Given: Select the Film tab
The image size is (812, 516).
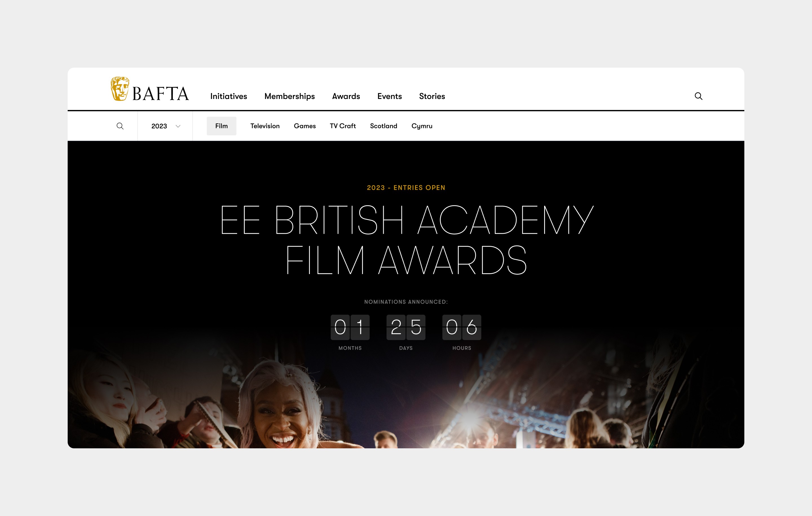Looking at the screenshot, I should pyautogui.click(x=221, y=126).
